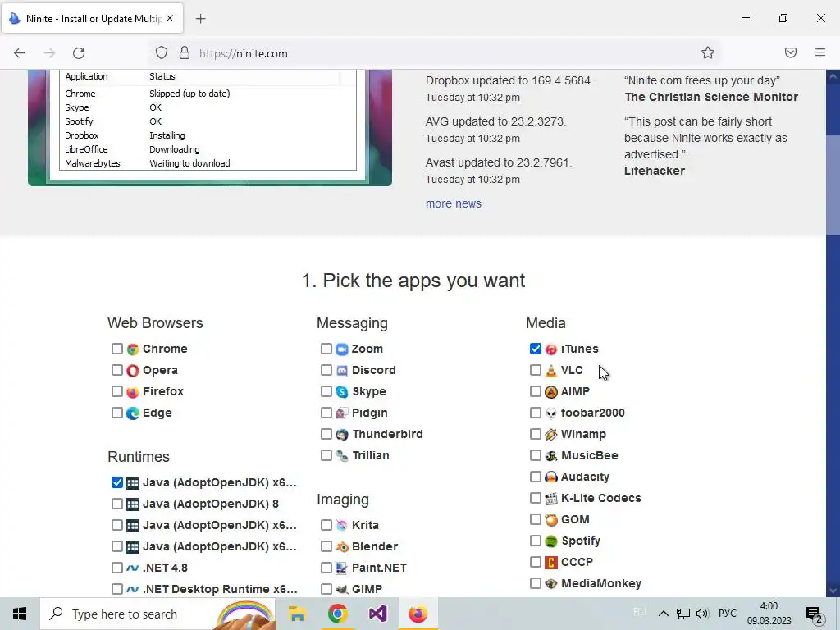Open a new browser tab

point(201,19)
